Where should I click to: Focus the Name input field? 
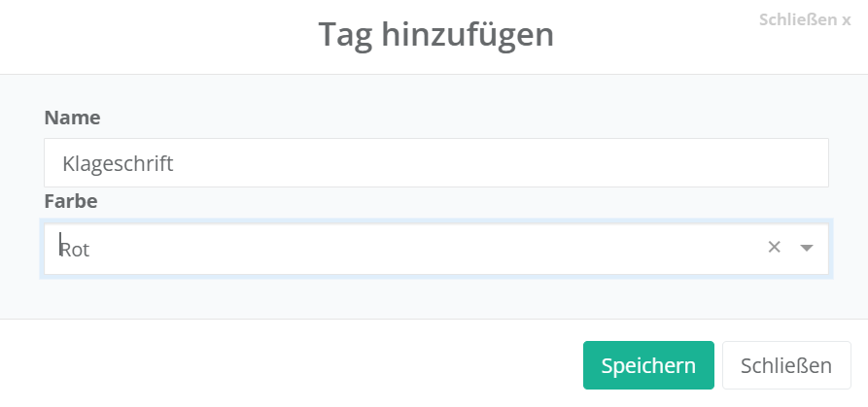click(x=435, y=162)
